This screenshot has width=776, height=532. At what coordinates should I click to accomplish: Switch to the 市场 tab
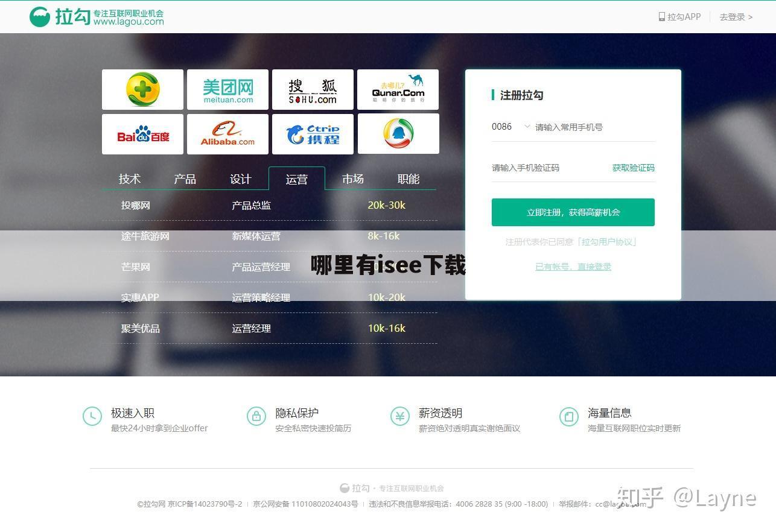point(353,179)
